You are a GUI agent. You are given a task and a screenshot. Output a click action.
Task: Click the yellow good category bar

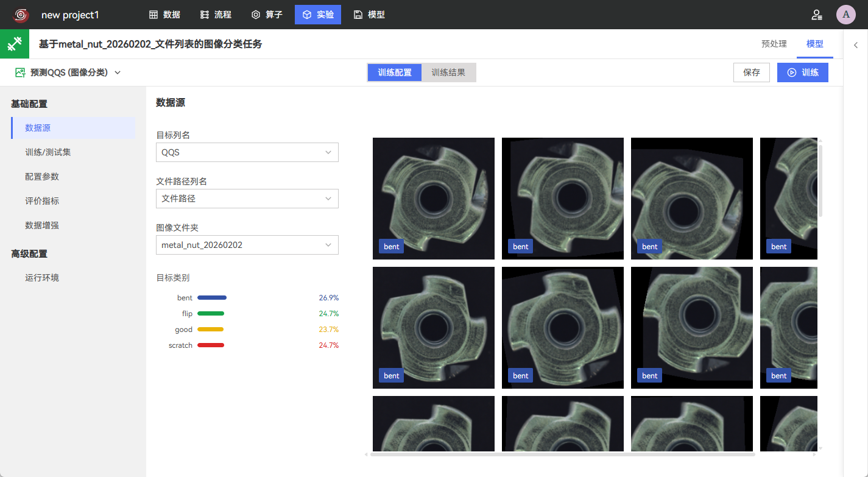210,330
